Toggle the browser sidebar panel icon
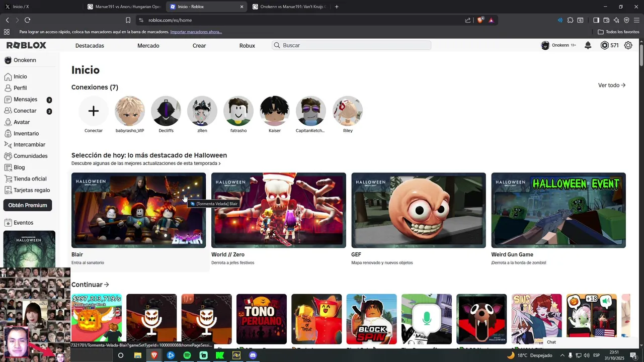This screenshot has width=644, height=362. 596,20
